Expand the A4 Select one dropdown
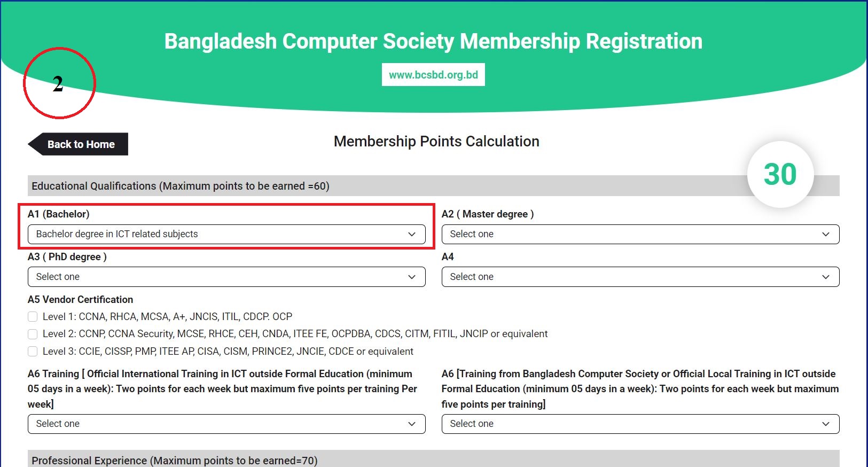Viewport: 868px width, 467px height. coord(640,277)
